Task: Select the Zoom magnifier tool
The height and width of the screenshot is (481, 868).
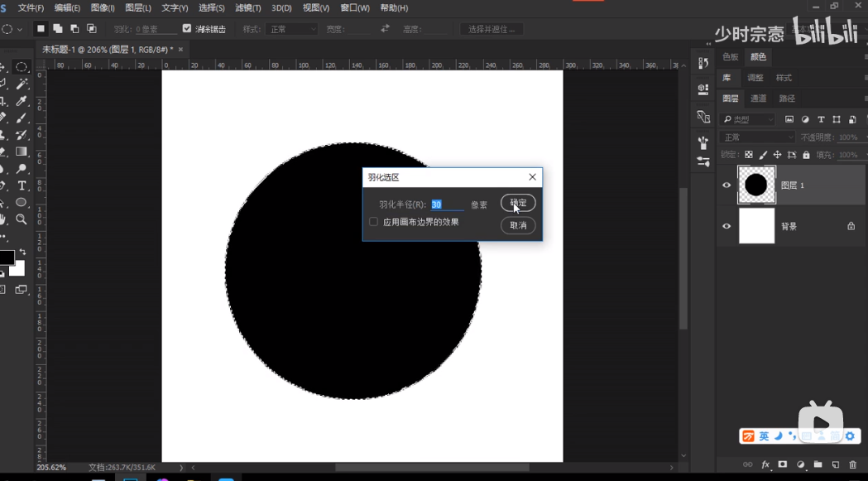Action: 22,219
